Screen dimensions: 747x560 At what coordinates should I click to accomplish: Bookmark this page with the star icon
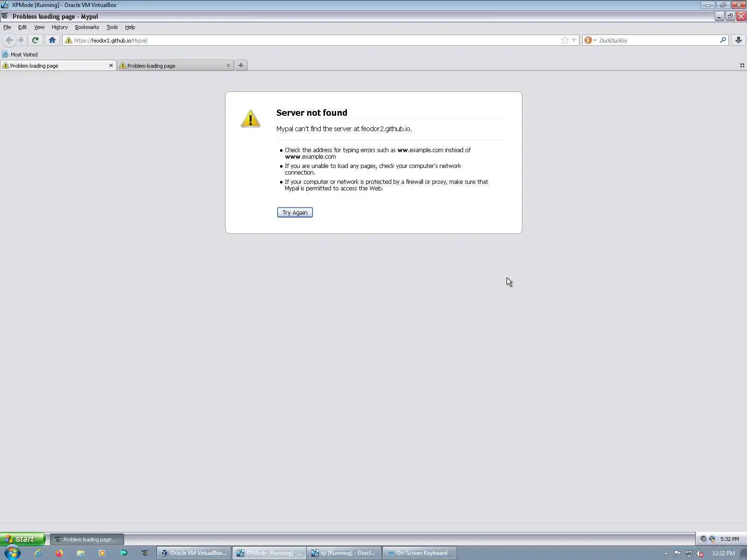pos(564,40)
